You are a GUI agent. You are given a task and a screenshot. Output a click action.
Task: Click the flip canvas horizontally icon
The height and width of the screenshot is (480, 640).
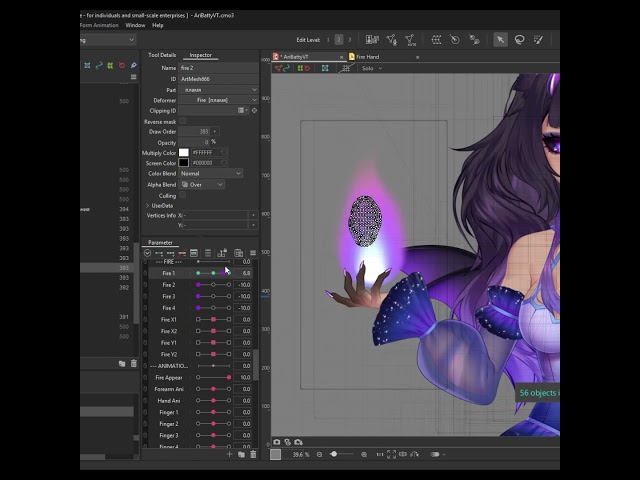point(403,454)
